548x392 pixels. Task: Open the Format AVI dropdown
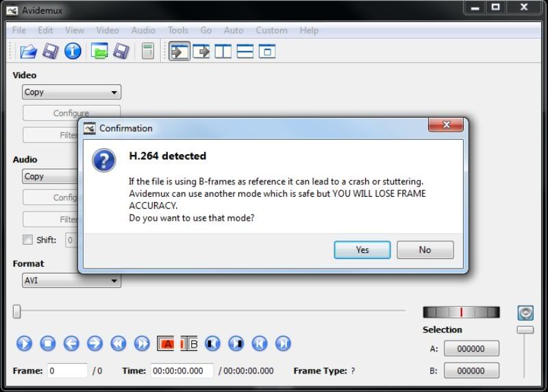click(x=72, y=280)
